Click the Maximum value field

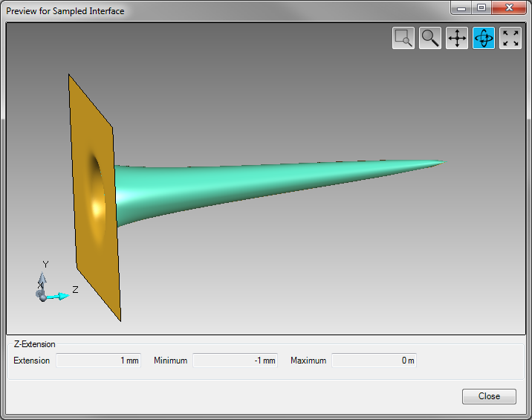(x=374, y=361)
